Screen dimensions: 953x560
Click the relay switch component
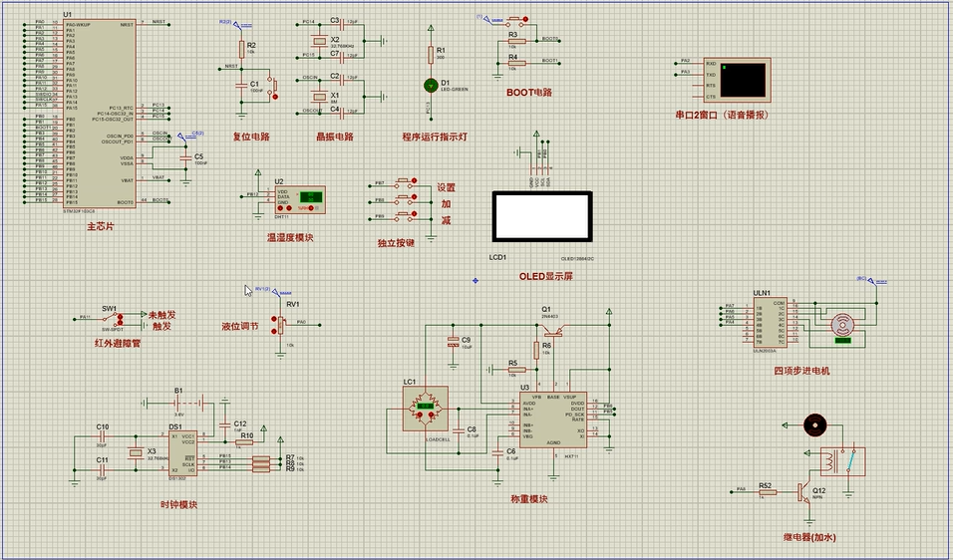(x=841, y=462)
